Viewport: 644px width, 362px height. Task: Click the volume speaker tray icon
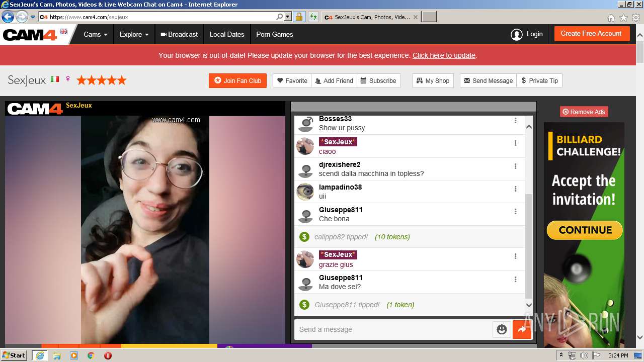tap(584, 355)
